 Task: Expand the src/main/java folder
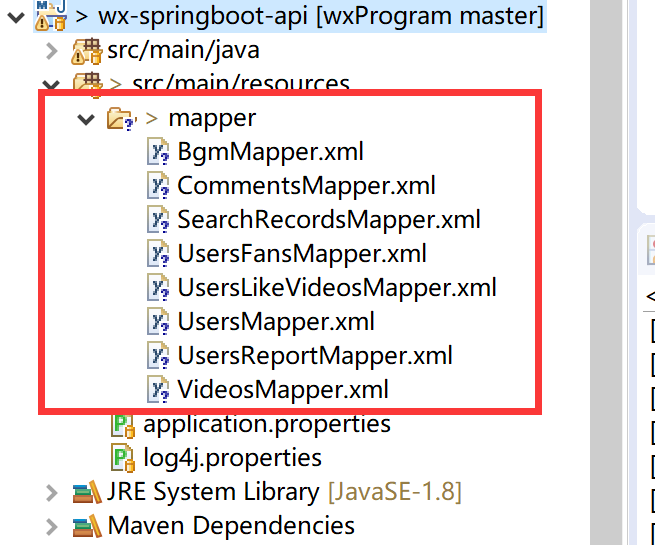52,51
